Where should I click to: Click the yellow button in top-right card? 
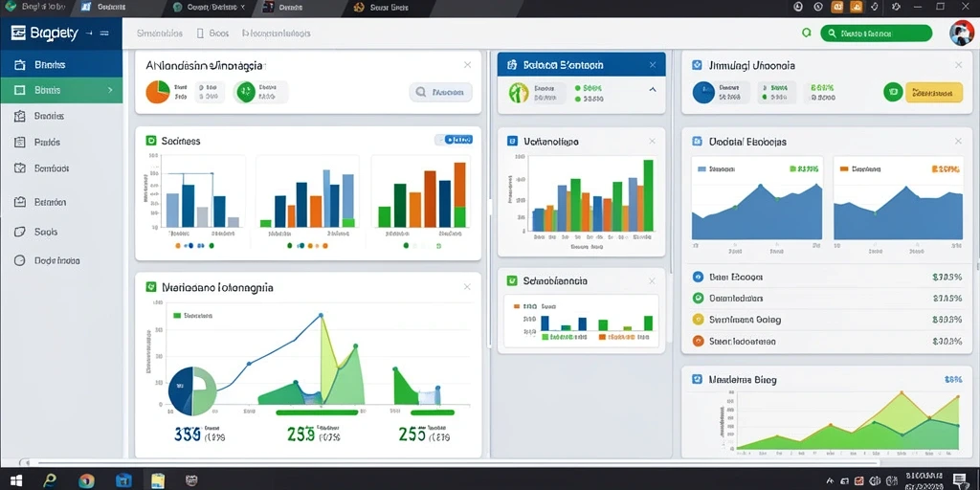pyautogui.click(x=934, y=92)
